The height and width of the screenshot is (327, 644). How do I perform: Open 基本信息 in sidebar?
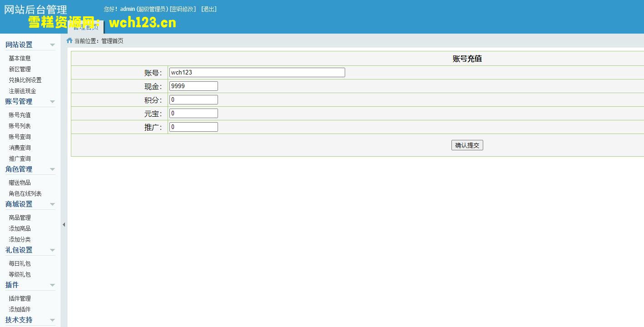[x=20, y=58]
